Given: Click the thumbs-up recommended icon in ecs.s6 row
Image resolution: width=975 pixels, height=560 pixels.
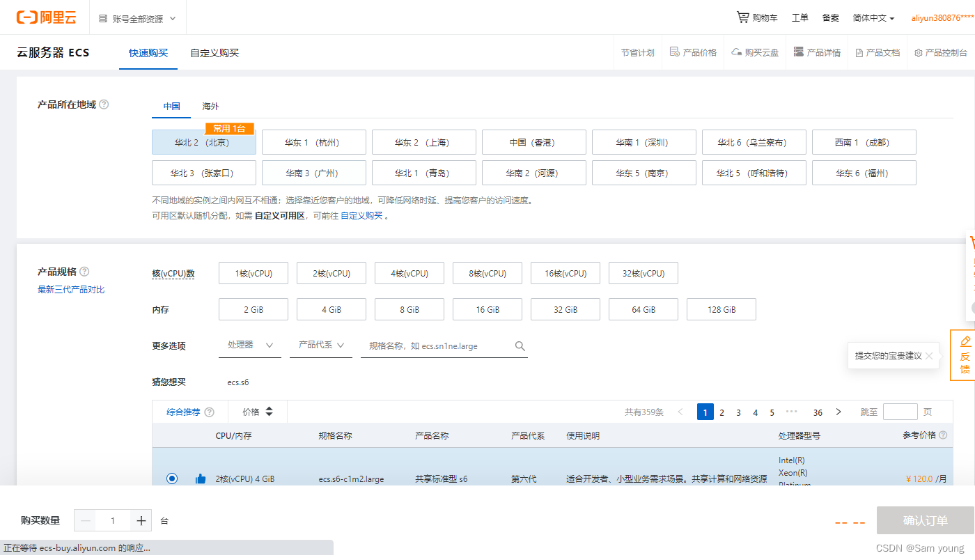Looking at the screenshot, I should tap(201, 479).
